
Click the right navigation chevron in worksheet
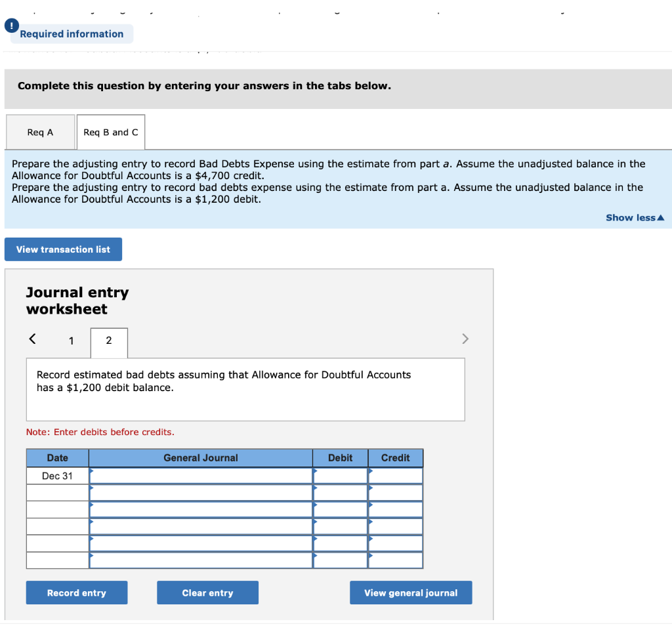[x=465, y=339]
